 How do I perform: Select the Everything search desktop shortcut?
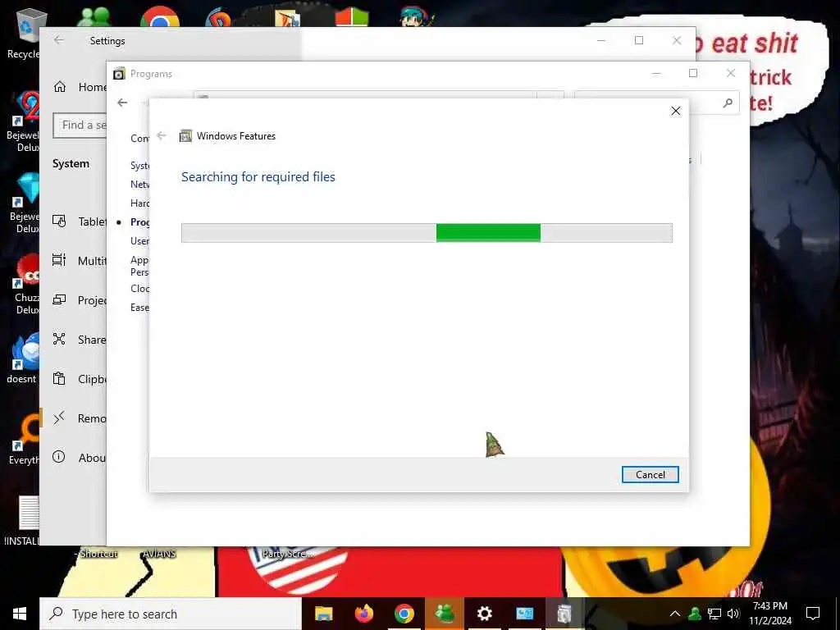click(x=24, y=439)
